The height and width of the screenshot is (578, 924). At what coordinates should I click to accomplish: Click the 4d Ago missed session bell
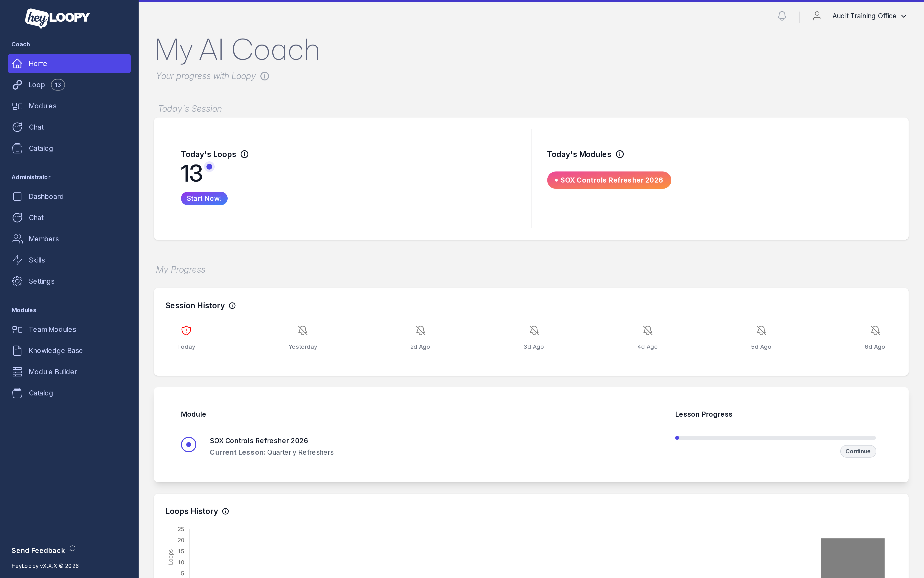pos(648,330)
